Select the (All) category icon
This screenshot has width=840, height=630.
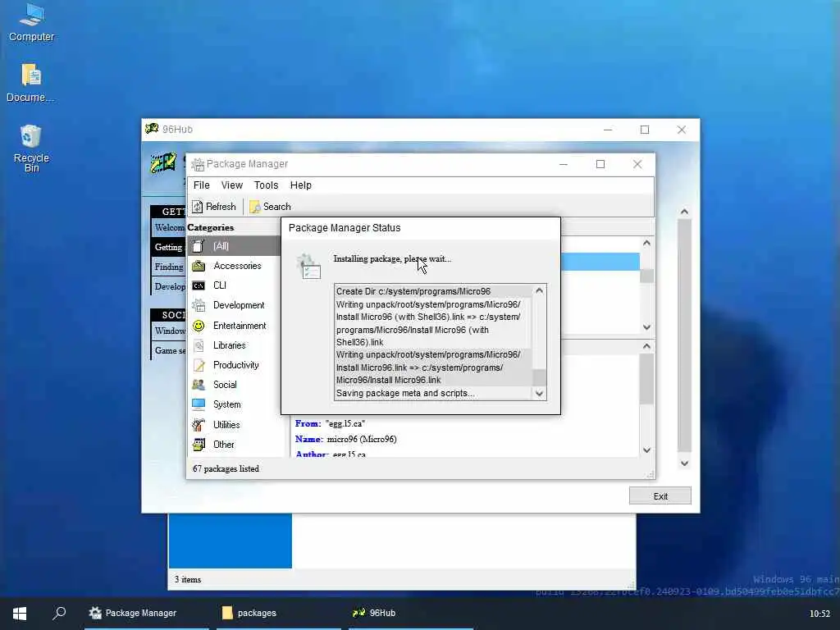coord(199,246)
